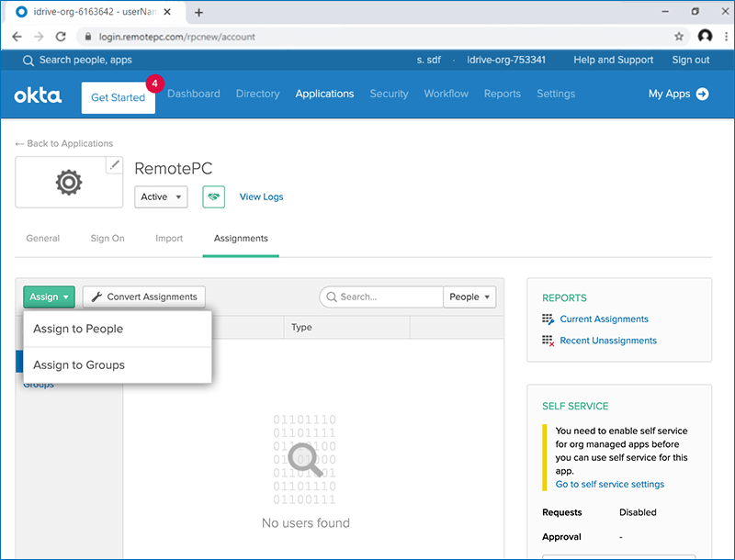Click the Current Assignments report icon
Screen dimensions: 735x560
pyautogui.click(x=548, y=319)
